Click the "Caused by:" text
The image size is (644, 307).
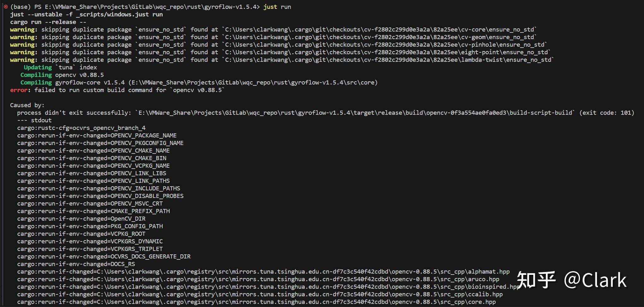[27, 105]
